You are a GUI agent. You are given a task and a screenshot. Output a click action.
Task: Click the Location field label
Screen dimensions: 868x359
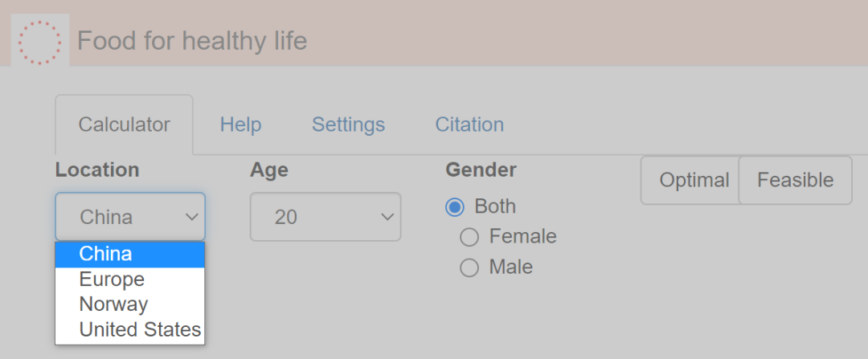(x=97, y=170)
